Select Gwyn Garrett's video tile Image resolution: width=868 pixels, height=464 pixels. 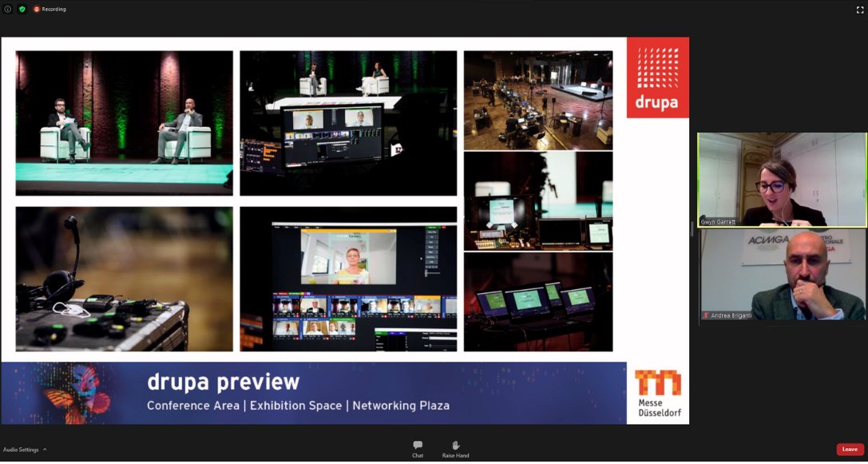click(783, 180)
